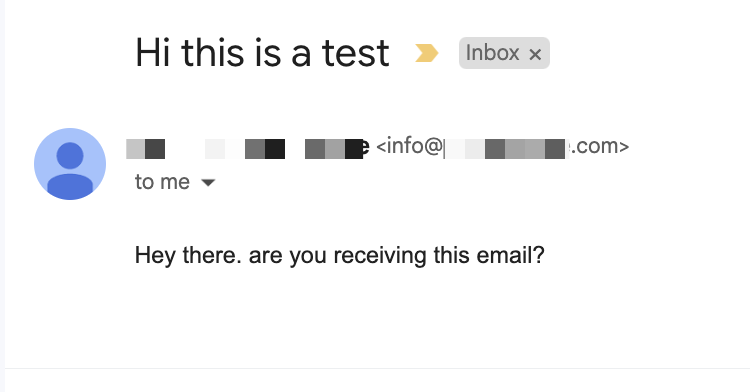Click the head of the avatar silhouette
750x392 pixels.
tap(70, 155)
